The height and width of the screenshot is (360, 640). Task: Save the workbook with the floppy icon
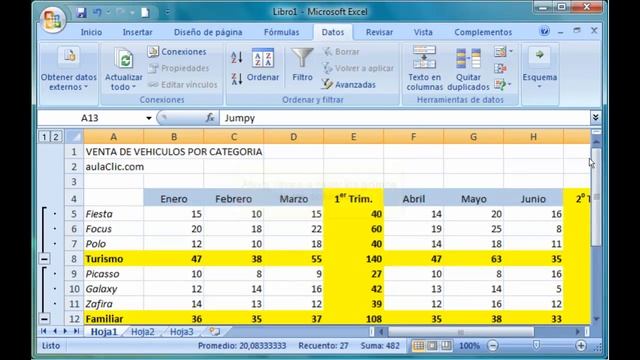tap(81, 12)
